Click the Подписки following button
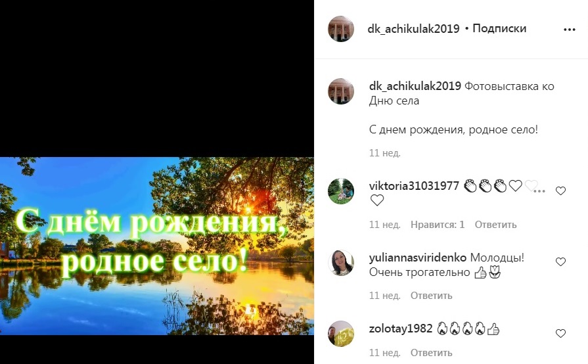The height and width of the screenshot is (364, 588). pos(499,28)
